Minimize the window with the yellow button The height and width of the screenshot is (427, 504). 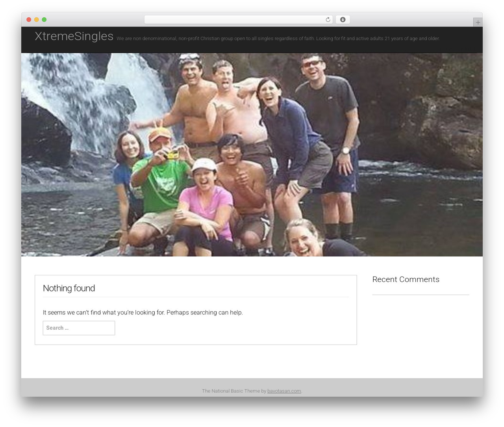37,20
